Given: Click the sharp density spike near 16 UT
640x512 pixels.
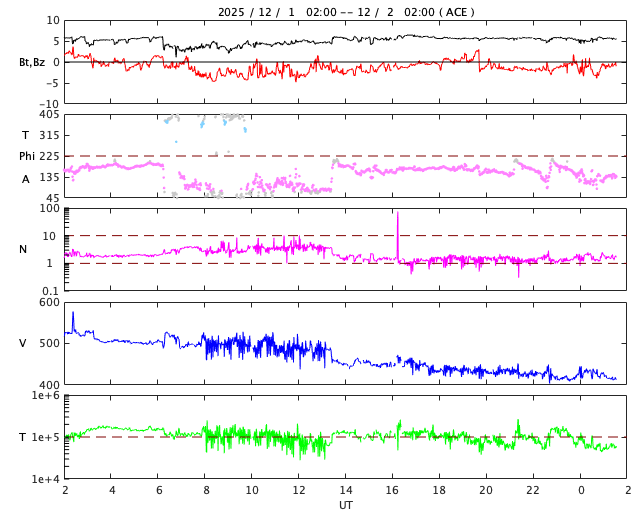Looking at the screenshot, I should (x=398, y=215).
